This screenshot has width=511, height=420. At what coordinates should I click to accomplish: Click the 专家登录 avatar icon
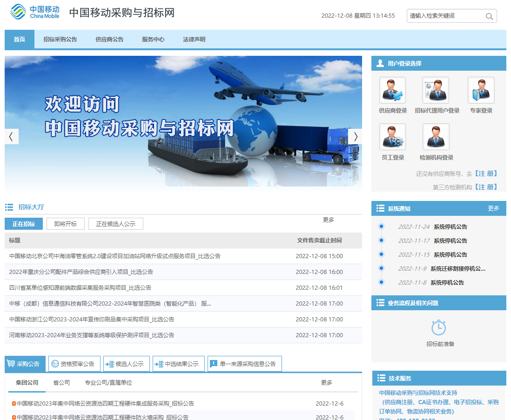pos(481,90)
